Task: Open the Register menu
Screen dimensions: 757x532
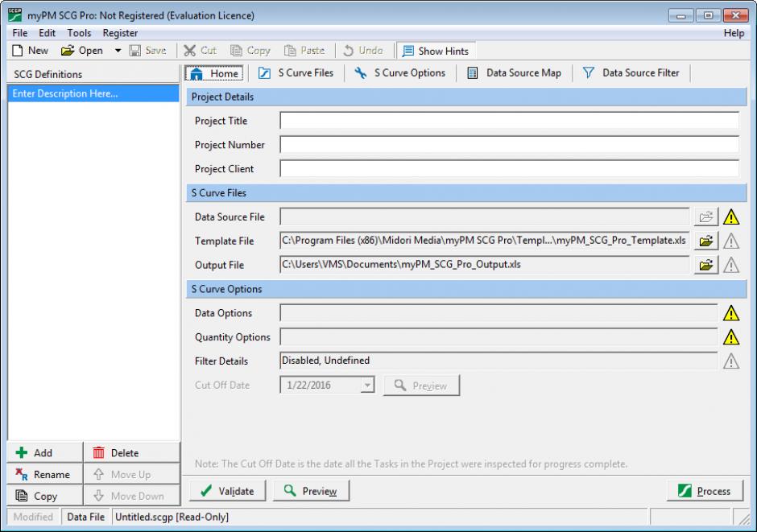Action: pyautogui.click(x=120, y=33)
